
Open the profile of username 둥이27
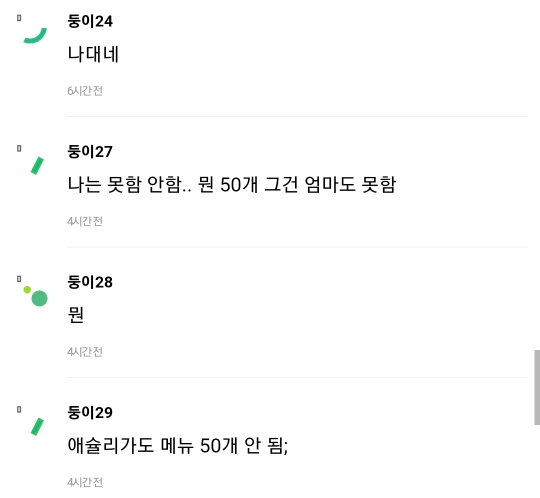click(90, 152)
